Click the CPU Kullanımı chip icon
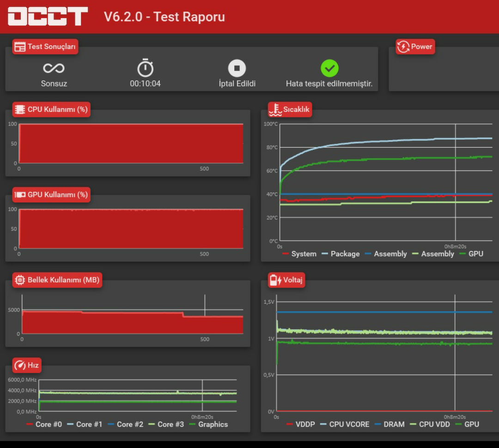This screenshot has width=499, height=448. click(x=20, y=110)
